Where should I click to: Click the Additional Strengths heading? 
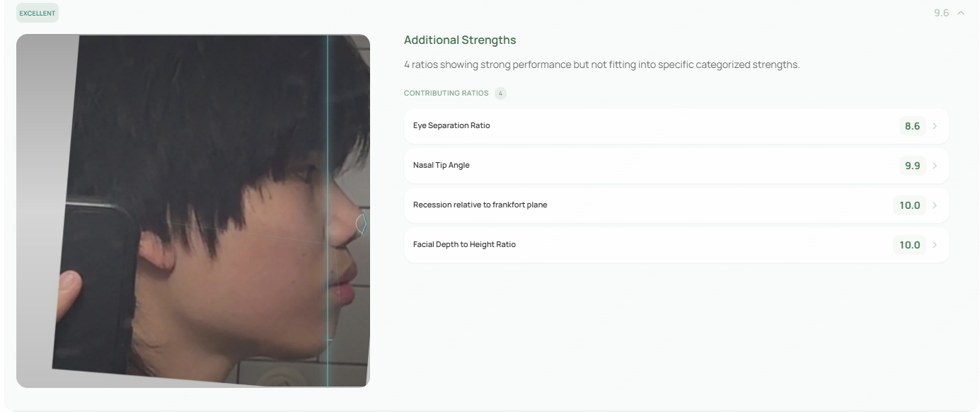point(460,40)
